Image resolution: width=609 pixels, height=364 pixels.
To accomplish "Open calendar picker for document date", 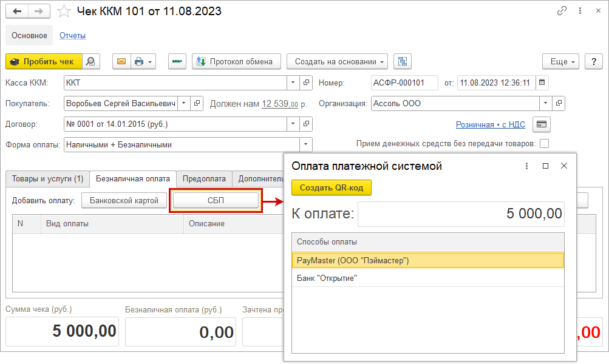I will (x=542, y=83).
